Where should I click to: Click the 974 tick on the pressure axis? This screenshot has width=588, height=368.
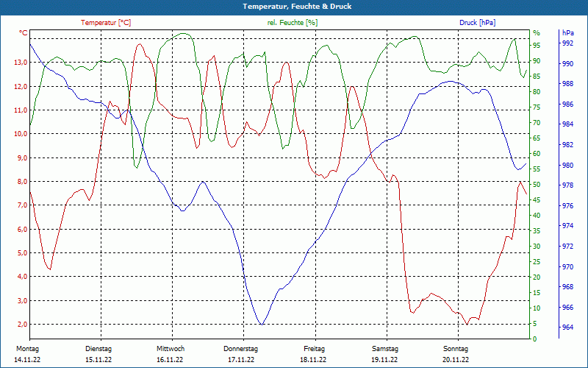point(567,226)
